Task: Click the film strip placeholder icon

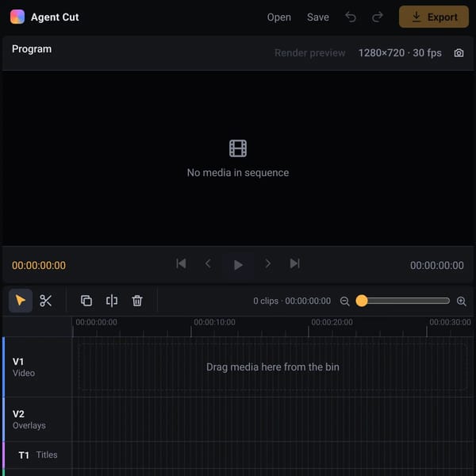Action: click(238, 148)
